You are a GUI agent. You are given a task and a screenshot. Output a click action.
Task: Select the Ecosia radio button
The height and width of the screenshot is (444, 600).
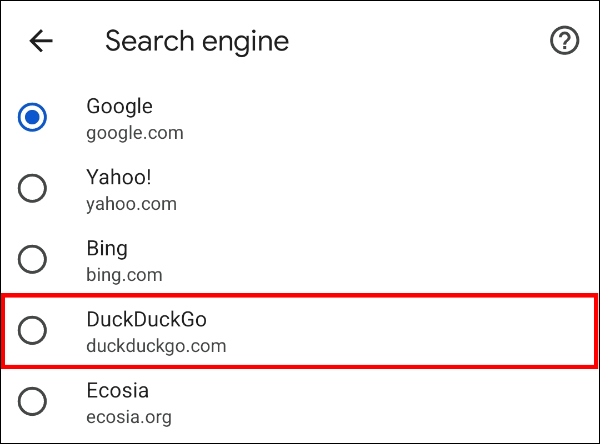pyautogui.click(x=33, y=402)
